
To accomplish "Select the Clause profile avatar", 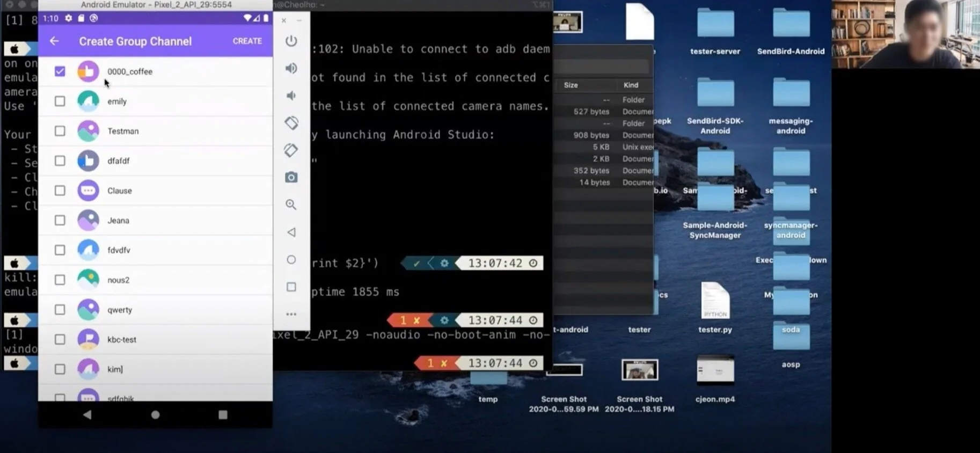I will 88,191.
